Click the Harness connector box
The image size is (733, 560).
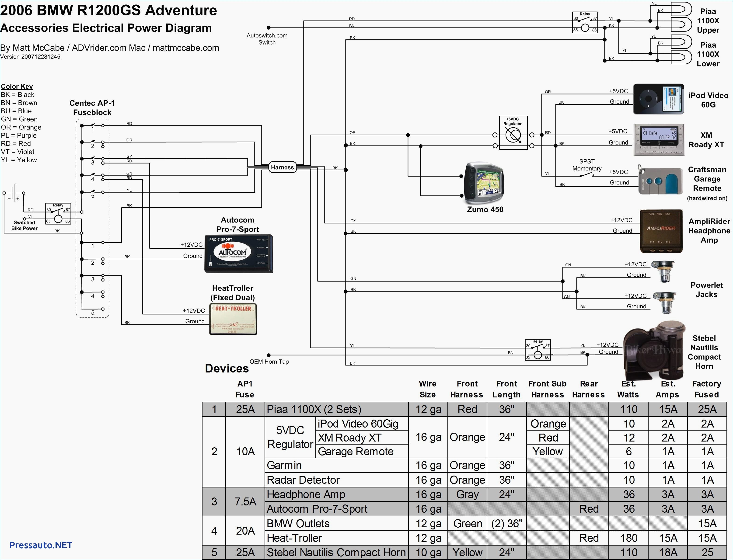[x=282, y=167]
